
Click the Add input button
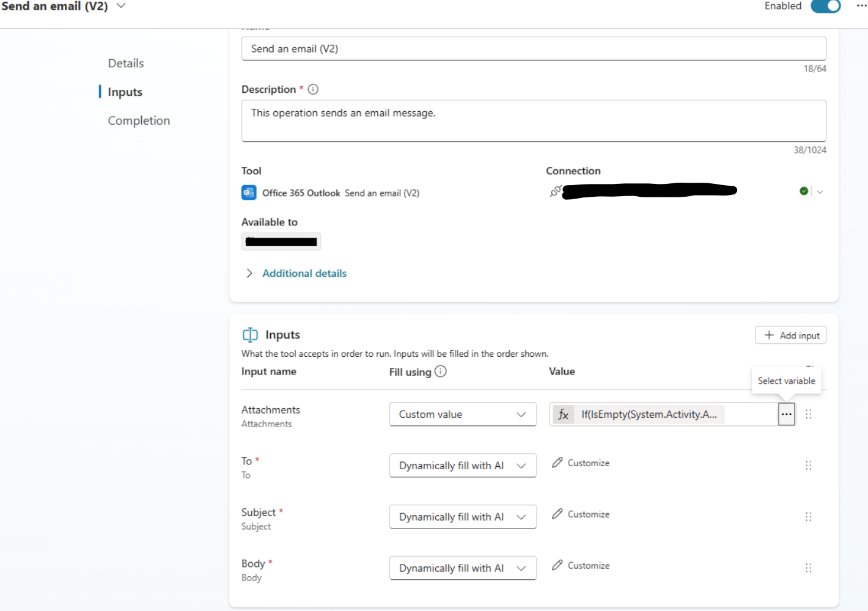[x=790, y=335]
